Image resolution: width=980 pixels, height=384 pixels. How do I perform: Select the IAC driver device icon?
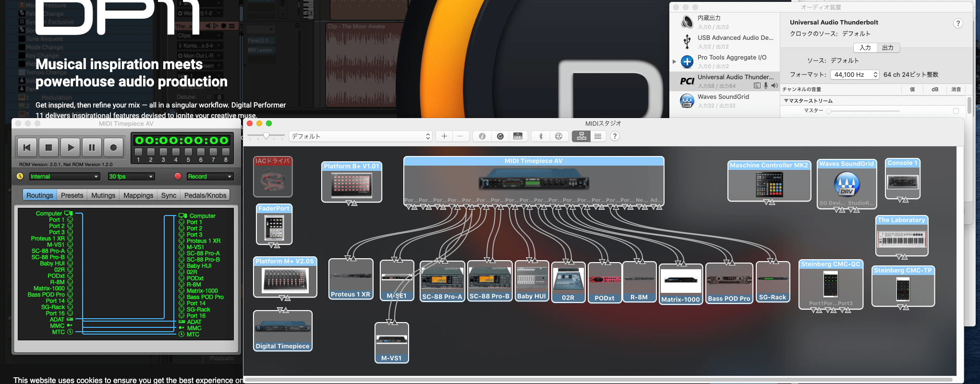[x=273, y=177]
